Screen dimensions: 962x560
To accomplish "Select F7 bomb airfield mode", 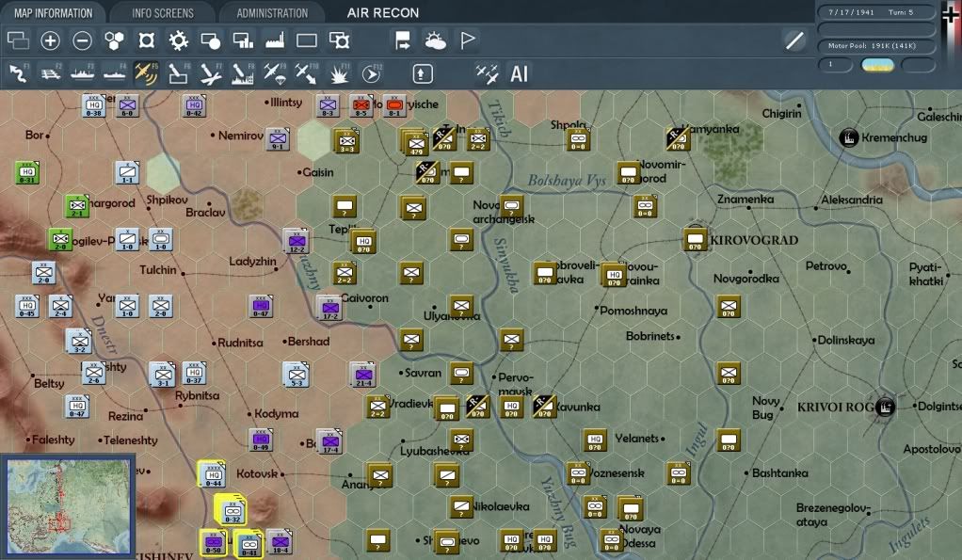I will pos(211,73).
